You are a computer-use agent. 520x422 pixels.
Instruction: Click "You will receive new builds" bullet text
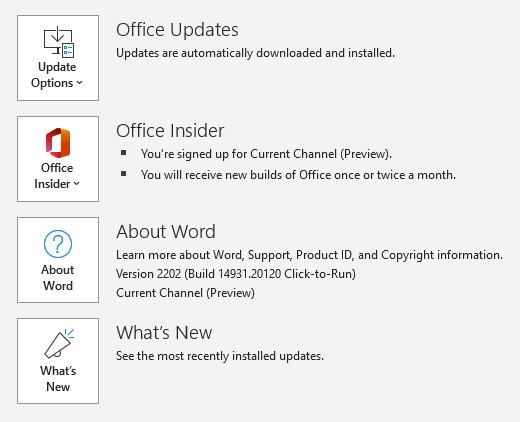tap(298, 175)
